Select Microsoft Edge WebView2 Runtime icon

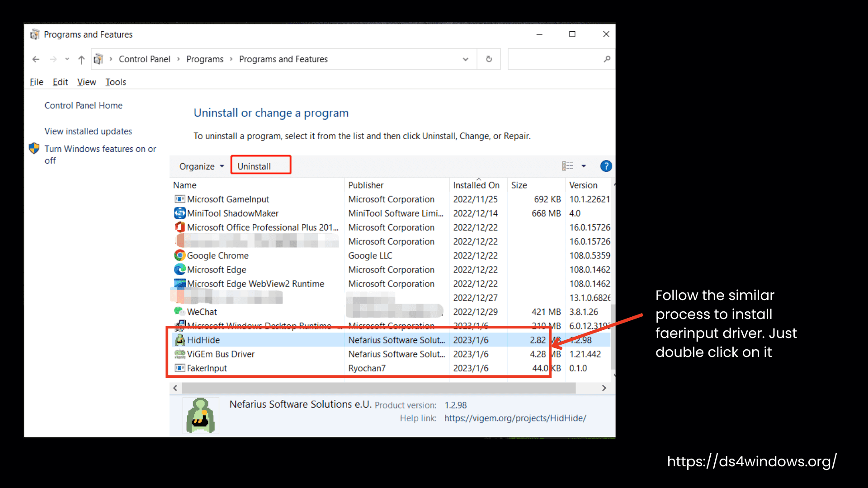(x=180, y=283)
